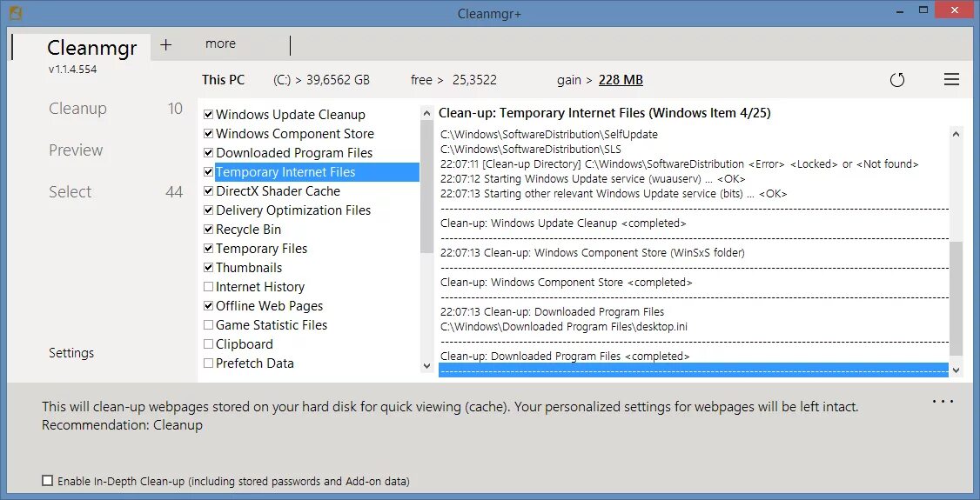Click log line 'Clean-up: Downloaded Program Files <completed>'
Image resolution: width=980 pixels, height=500 pixels.
pos(565,357)
